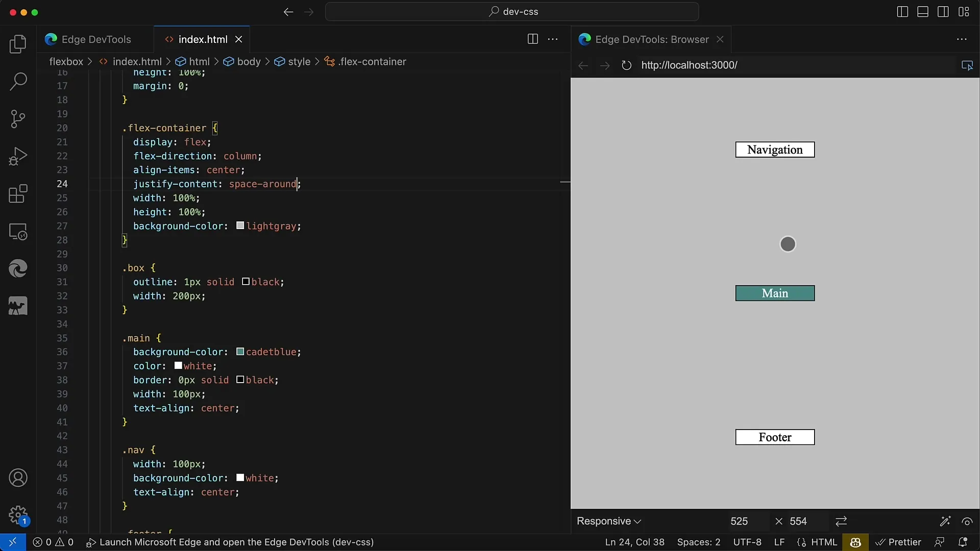Toggle the UTF-8 encoding in status bar
This screenshot has height=551, width=980.
click(x=746, y=542)
